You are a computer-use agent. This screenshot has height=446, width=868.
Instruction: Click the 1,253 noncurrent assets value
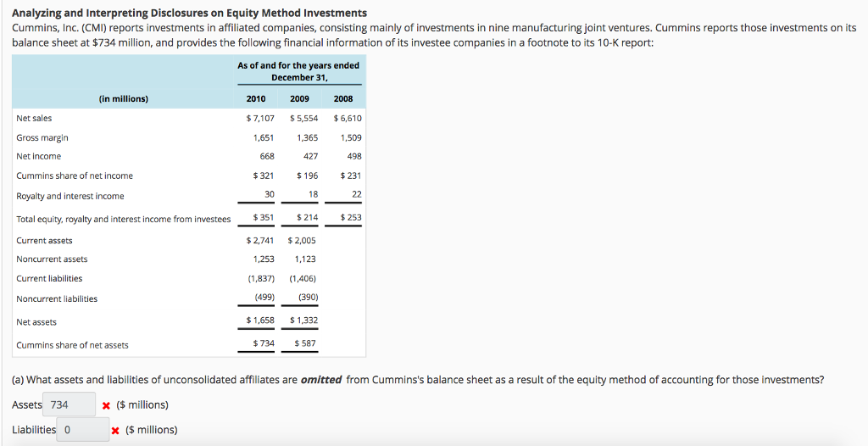coord(264,259)
